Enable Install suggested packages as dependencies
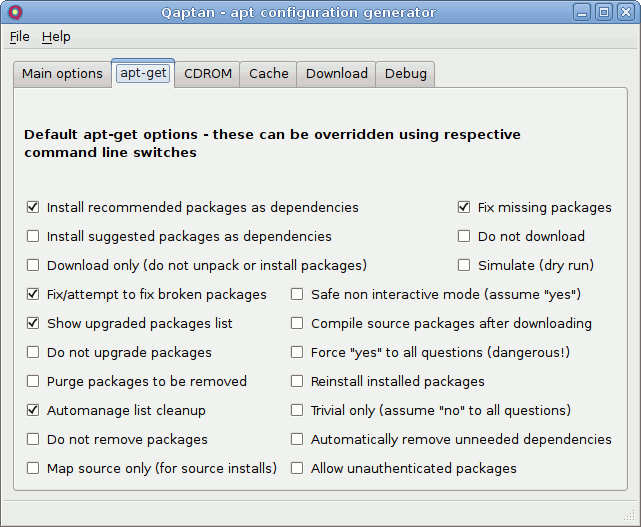641x527 pixels. coord(33,236)
